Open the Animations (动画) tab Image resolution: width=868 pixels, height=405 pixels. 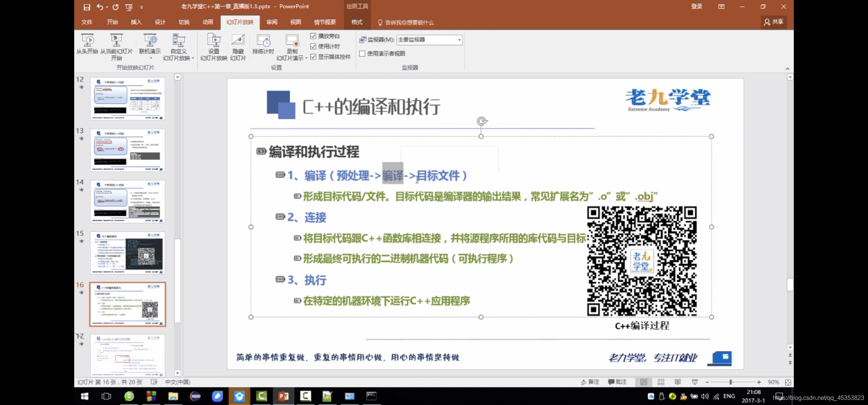point(208,22)
